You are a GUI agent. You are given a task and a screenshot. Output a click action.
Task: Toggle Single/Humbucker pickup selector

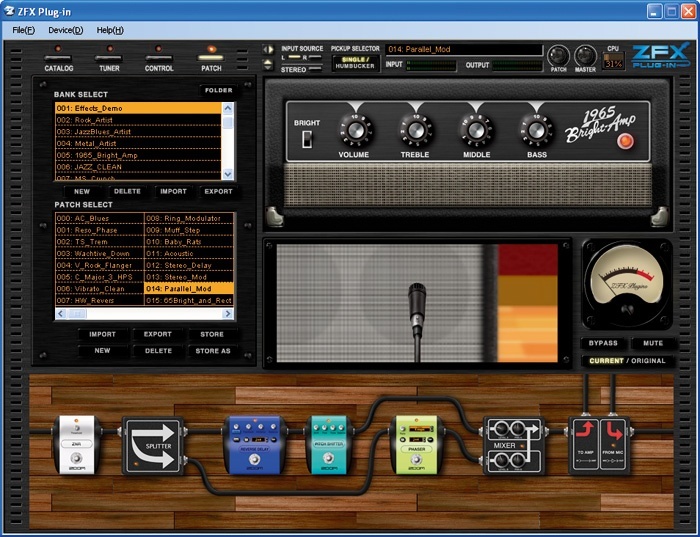click(x=354, y=64)
